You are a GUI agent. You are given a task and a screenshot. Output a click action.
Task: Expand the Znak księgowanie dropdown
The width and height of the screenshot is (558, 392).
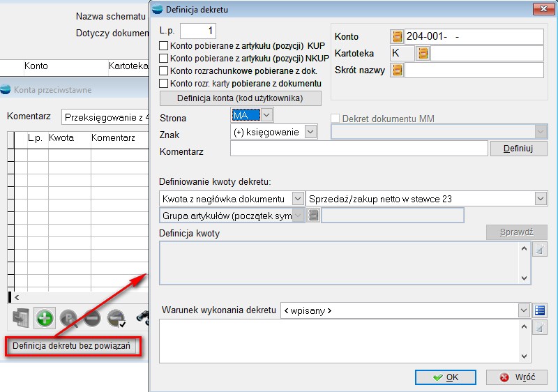310,131
